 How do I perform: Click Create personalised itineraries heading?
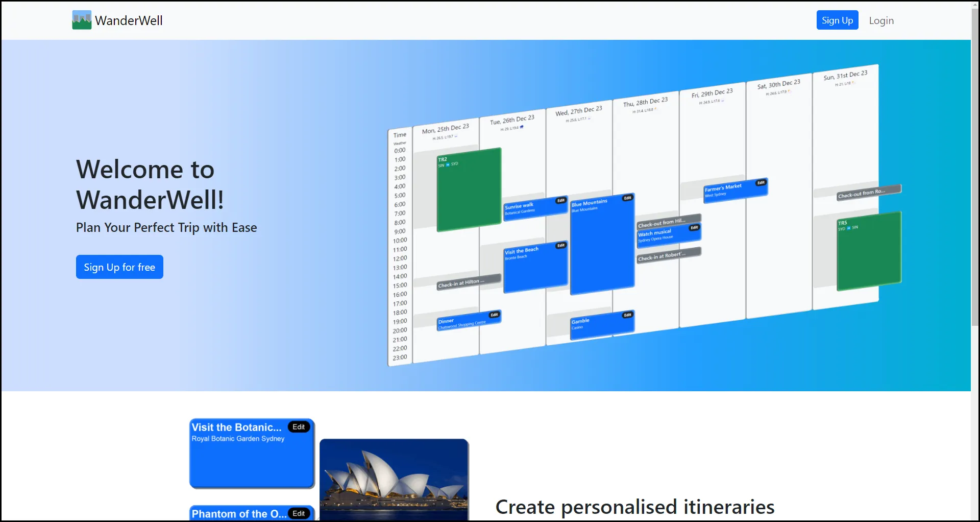pos(635,507)
